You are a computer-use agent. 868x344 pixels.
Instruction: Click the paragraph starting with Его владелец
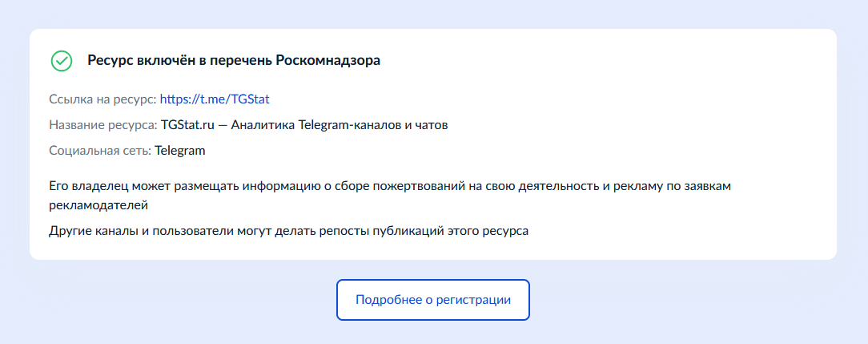(390, 196)
